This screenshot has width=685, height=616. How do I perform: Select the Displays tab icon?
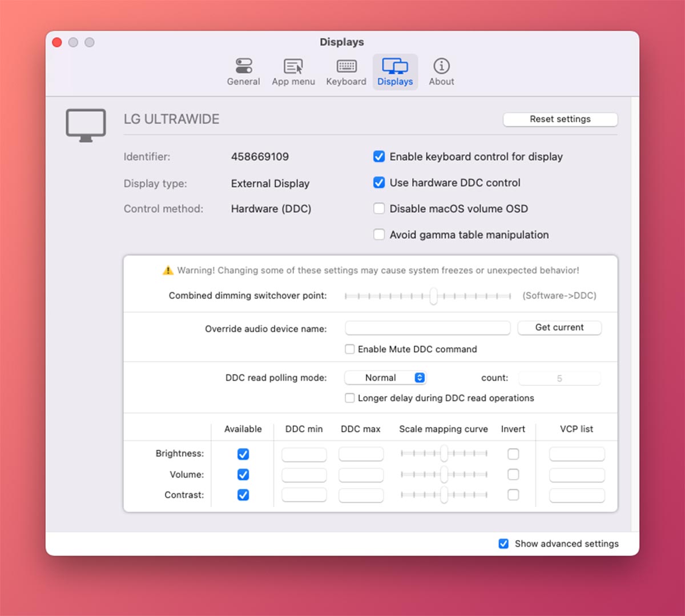pos(395,66)
